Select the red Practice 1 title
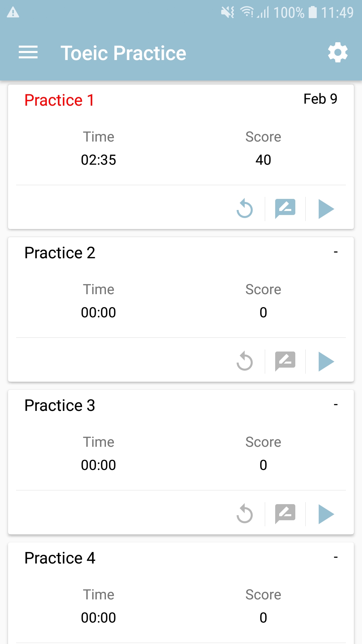Viewport: 362px width, 644px height. coord(59,100)
